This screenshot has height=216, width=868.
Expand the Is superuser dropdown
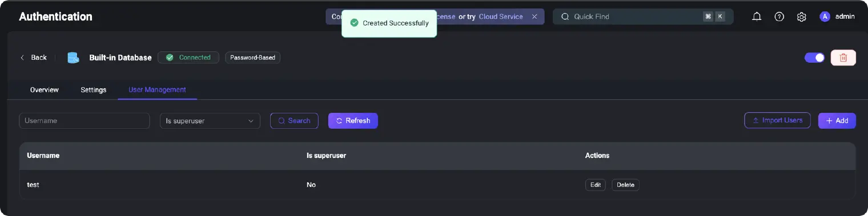(210, 121)
